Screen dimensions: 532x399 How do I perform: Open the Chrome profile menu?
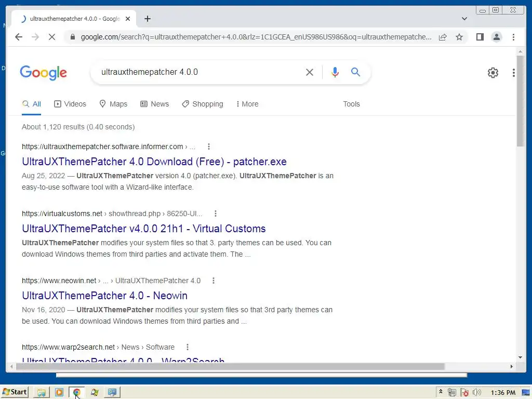(496, 37)
